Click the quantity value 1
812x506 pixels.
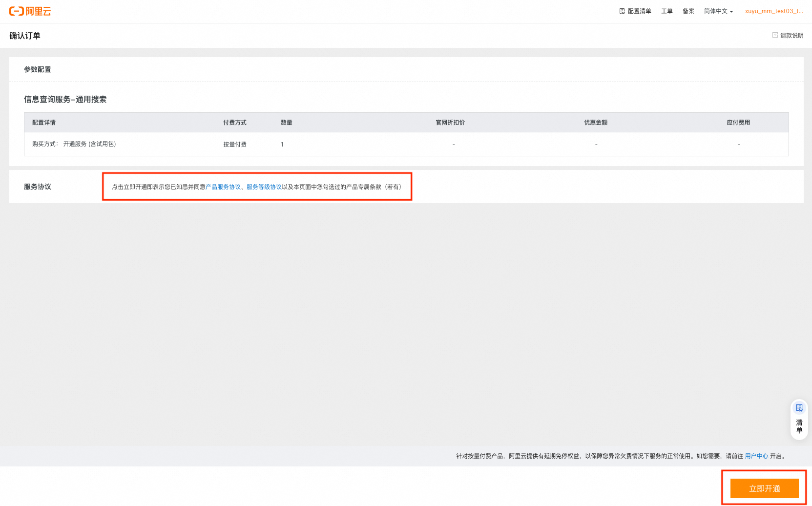pos(282,145)
